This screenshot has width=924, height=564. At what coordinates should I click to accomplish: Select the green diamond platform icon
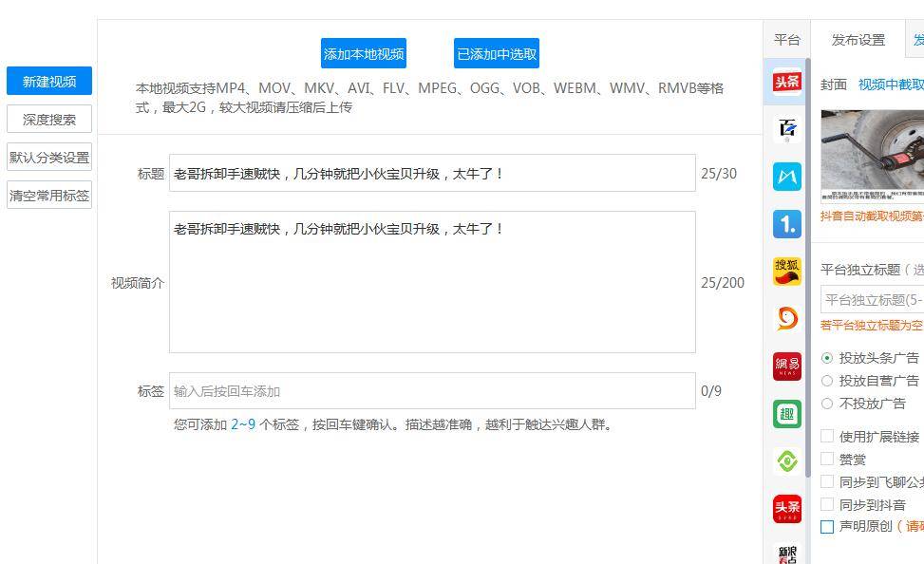click(x=786, y=461)
